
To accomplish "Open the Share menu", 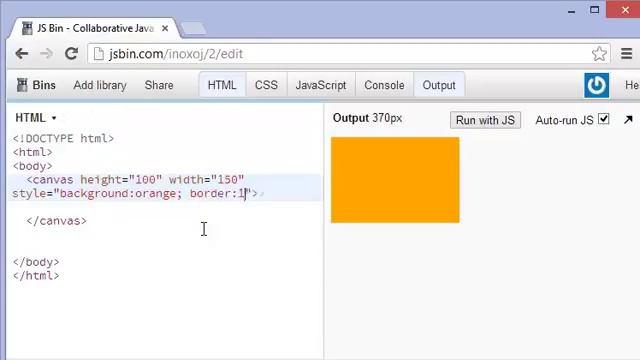I will (159, 85).
